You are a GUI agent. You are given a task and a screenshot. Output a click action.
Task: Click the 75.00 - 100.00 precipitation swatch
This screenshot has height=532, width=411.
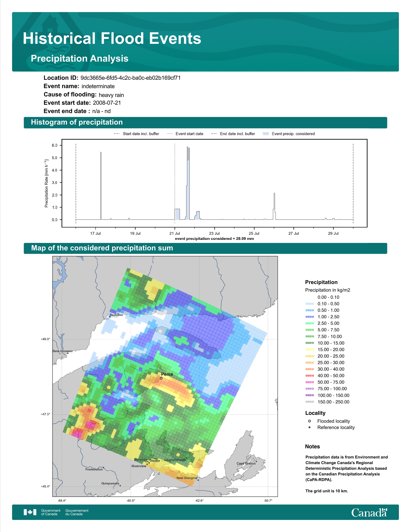tap(310, 389)
